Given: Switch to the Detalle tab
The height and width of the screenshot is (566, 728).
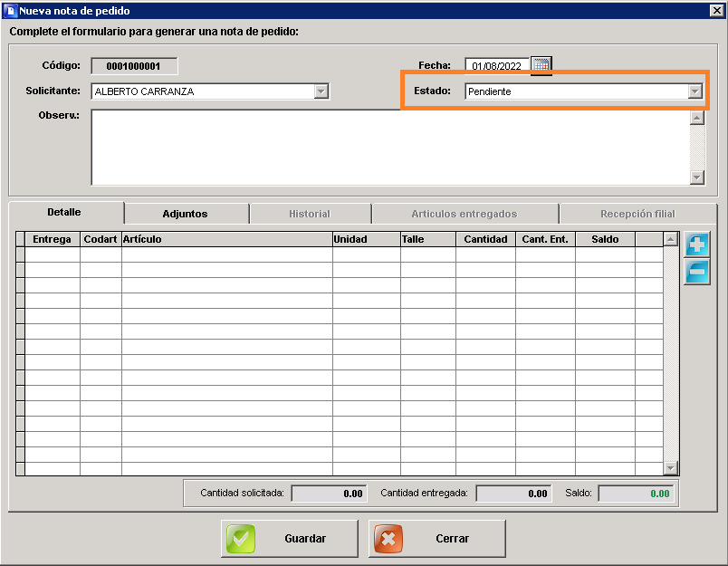Looking at the screenshot, I should click(64, 212).
